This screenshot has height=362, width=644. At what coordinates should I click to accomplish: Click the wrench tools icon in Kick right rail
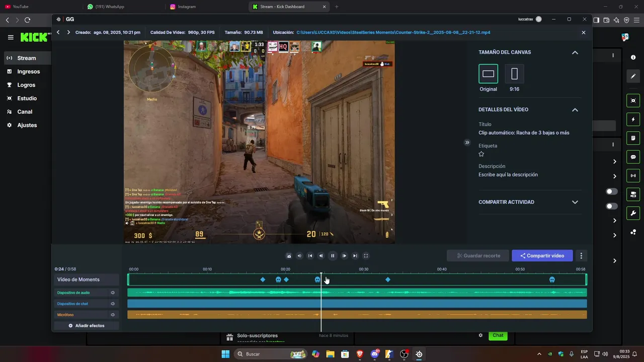[x=633, y=213]
